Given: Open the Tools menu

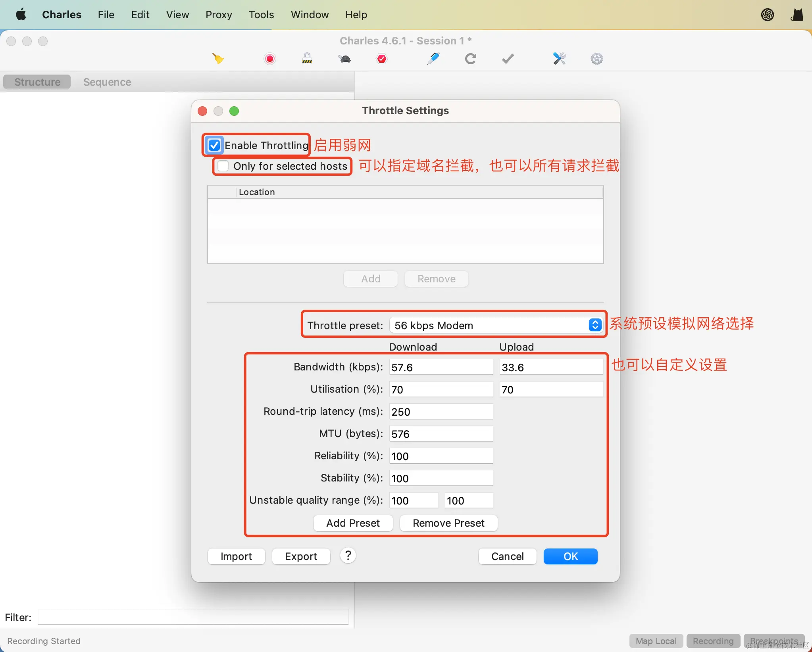Looking at the screenshot, I should (261, 15).
